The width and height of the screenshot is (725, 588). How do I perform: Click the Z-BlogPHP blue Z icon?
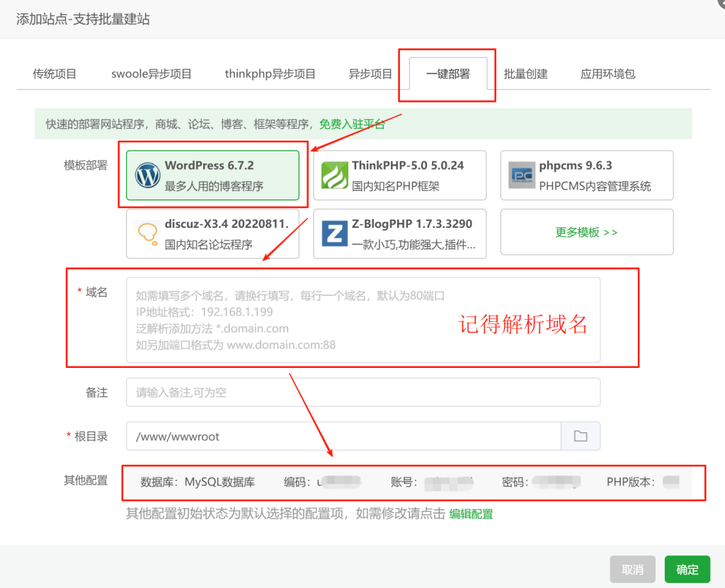[335, 234]
